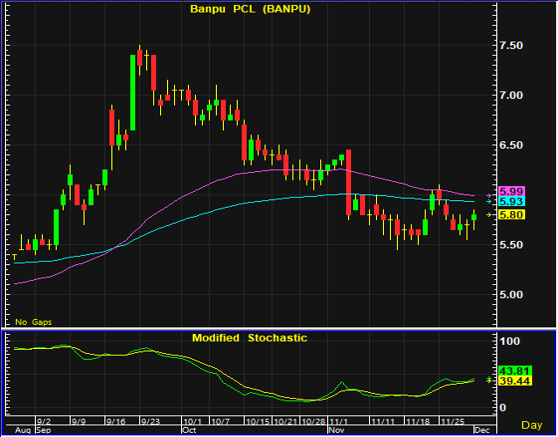Click the Day timeframe label
Image resolution: width=558 pixels, height=437 pixels.
pos(532,425)
